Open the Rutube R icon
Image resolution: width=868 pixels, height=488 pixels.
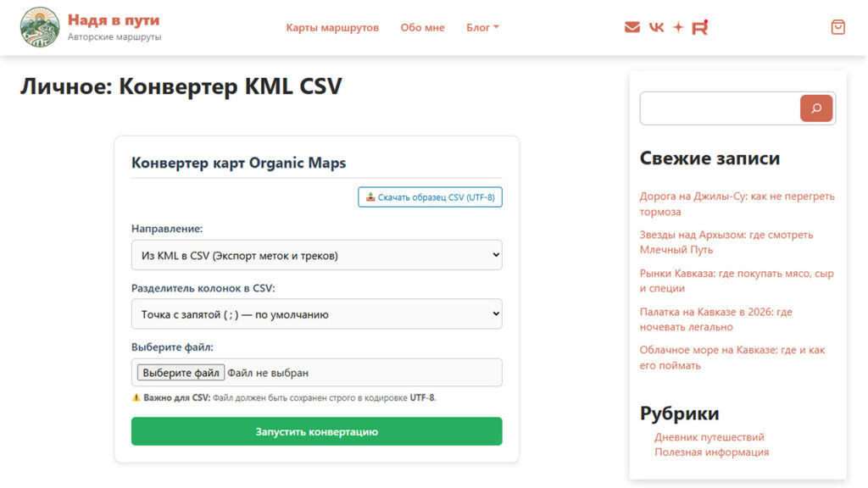coord(699,27)
